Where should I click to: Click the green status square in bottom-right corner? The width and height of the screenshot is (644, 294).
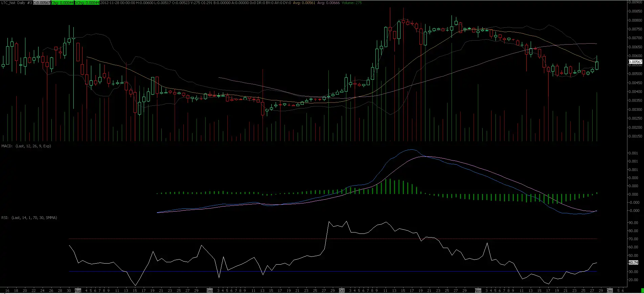pyautogui.click(x=642, y=291)
